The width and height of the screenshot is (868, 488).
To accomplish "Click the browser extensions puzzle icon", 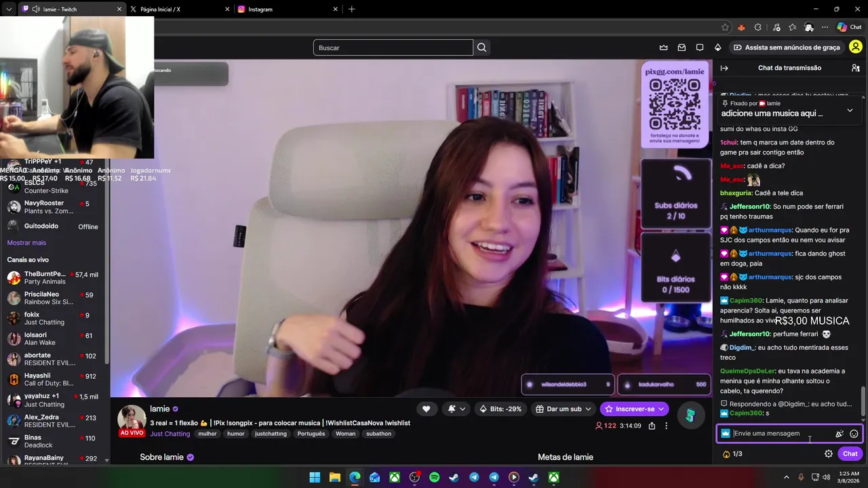I will (757, 27).
